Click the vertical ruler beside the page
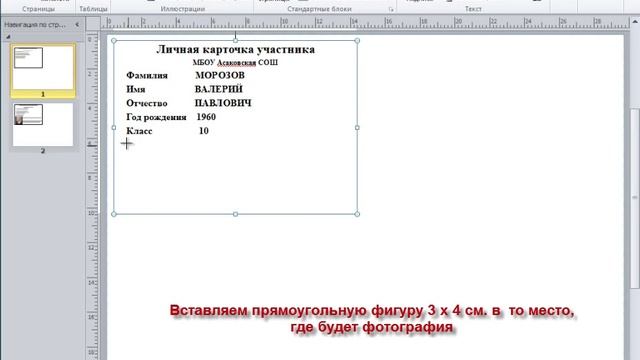This screenshot has height=360, width=640. [x=93, y=196]
